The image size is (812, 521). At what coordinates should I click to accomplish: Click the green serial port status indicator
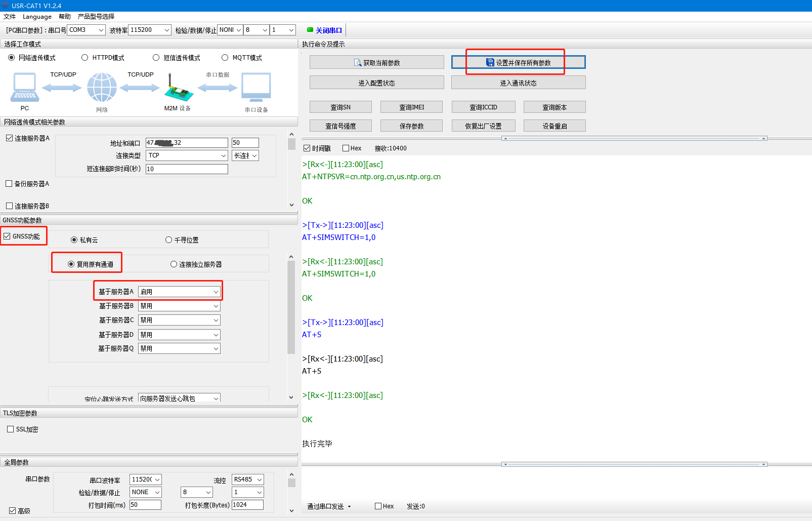tap(310, 30)
